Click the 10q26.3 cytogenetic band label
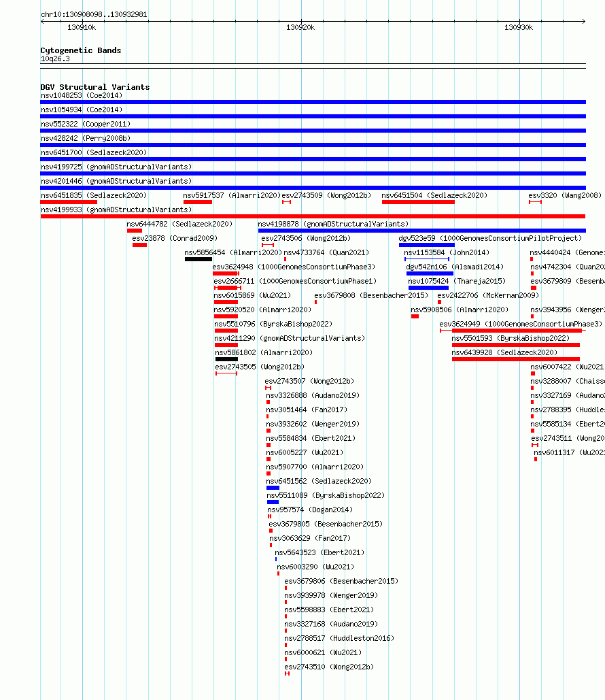This screenshot has height=700, width=605. [x=55, y=59]
